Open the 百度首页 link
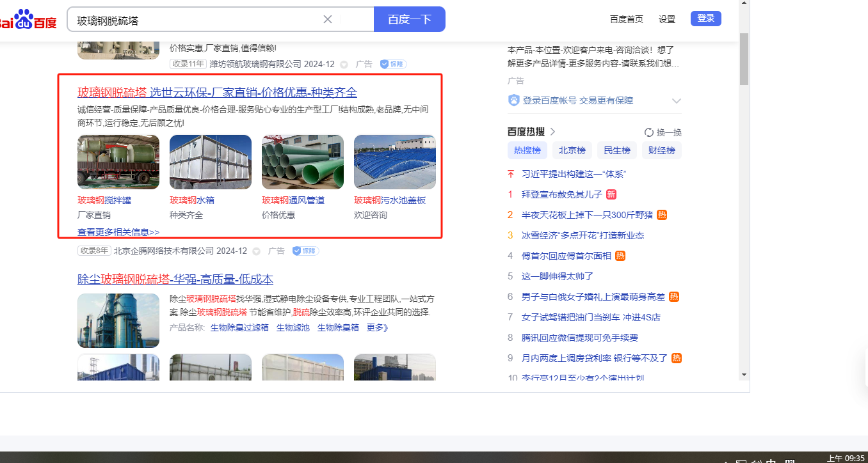The height and width of the screenshot is (463, 868). [x=627, y=19]
